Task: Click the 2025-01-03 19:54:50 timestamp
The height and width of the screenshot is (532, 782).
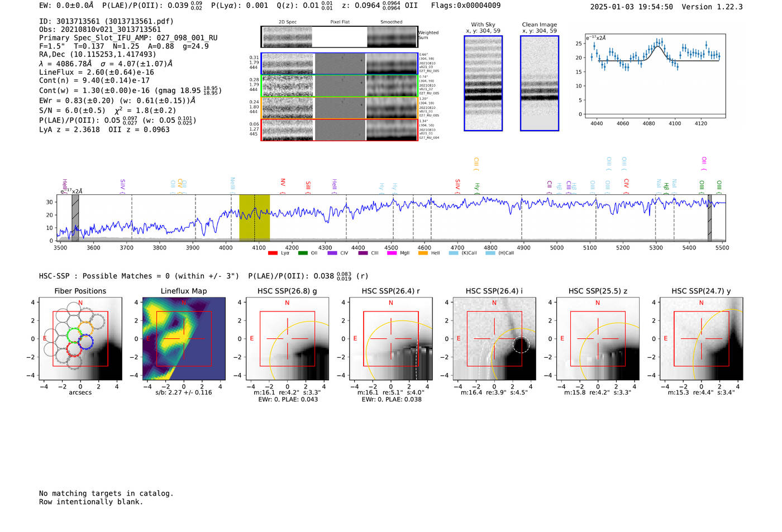Action: [632, 7]
